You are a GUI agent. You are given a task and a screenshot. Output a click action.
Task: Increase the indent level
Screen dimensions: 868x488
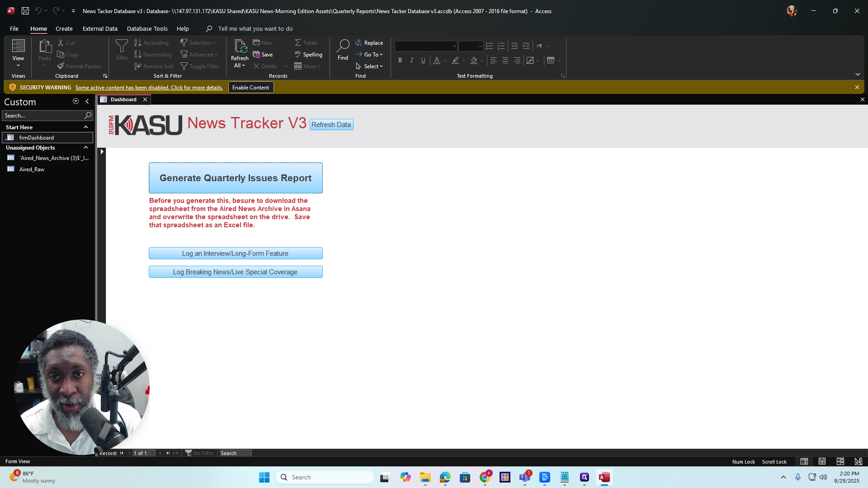pos(514,46)
